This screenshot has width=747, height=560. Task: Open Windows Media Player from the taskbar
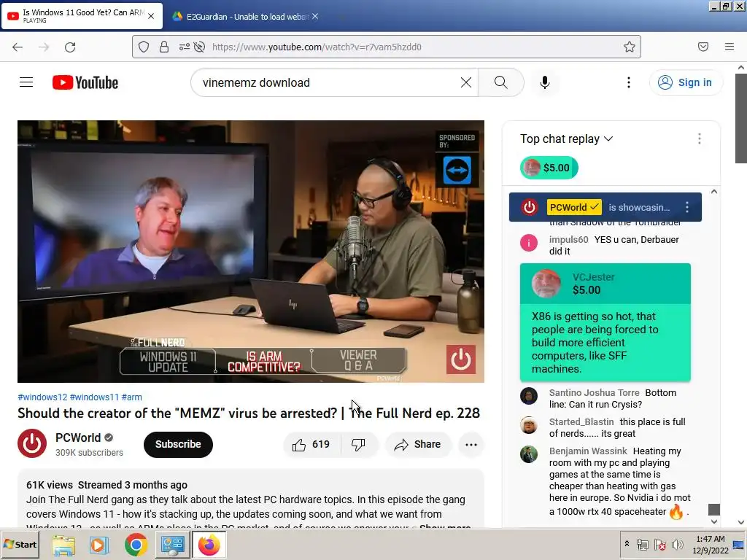click(99, 545)
